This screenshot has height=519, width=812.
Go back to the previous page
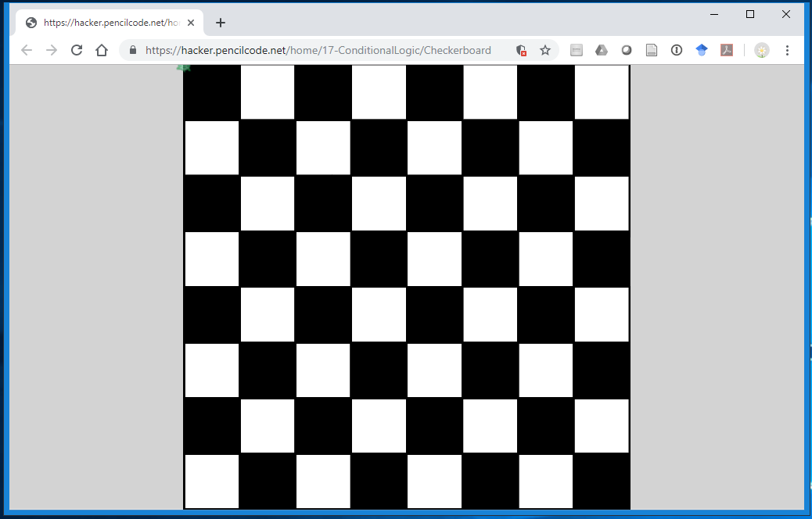point(26,50)
